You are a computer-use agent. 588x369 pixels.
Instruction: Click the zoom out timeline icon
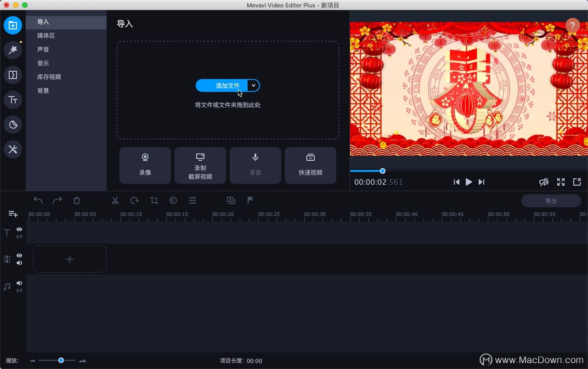click(x=33, y=361)
